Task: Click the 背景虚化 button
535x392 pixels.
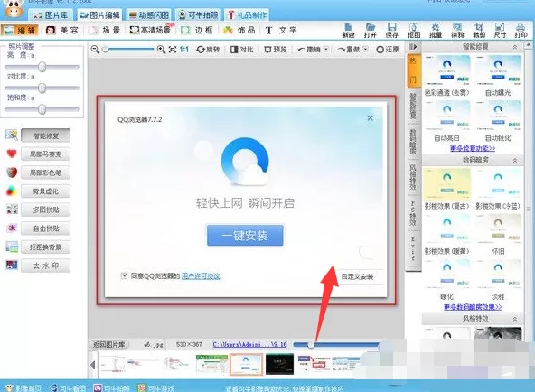Action: click(46, 191)
